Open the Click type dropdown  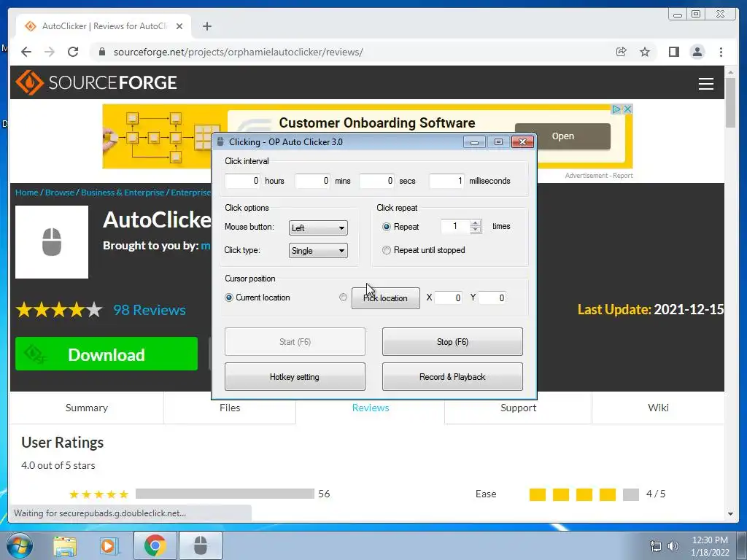click(x=318, y=251)
